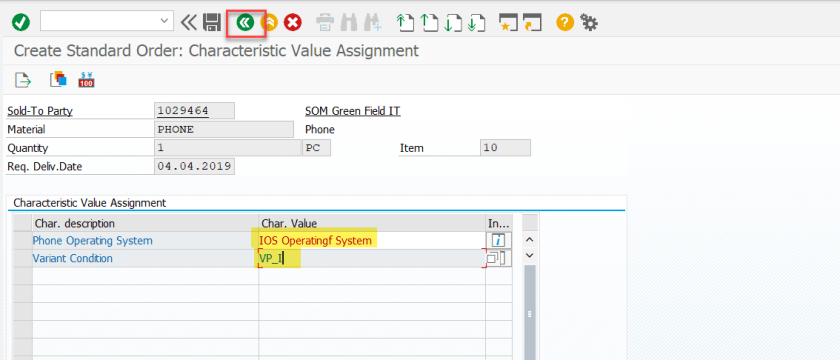Go to First Page icon

click(x=405, y=22)
